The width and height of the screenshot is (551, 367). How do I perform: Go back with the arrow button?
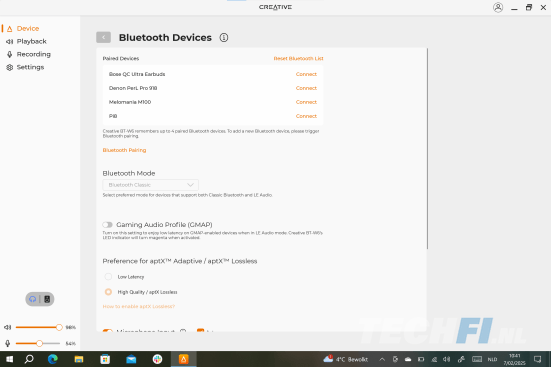pos(103,37)
